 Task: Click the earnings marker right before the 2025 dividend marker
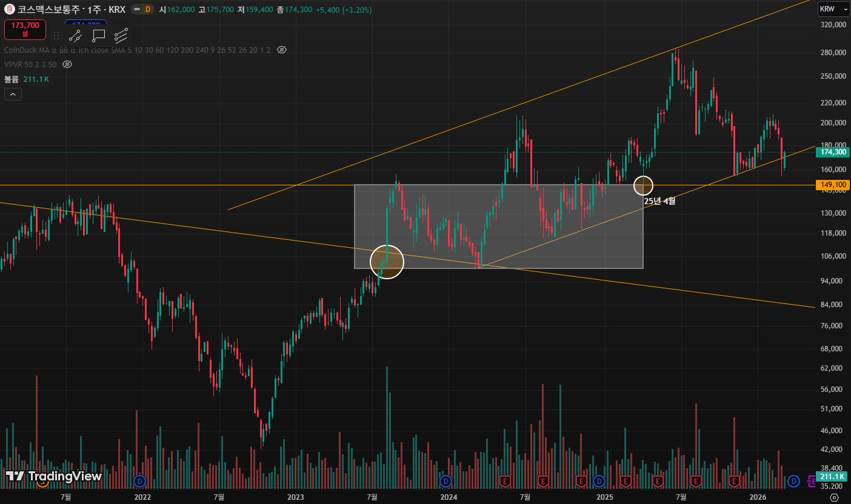click(x=581, y=481)
